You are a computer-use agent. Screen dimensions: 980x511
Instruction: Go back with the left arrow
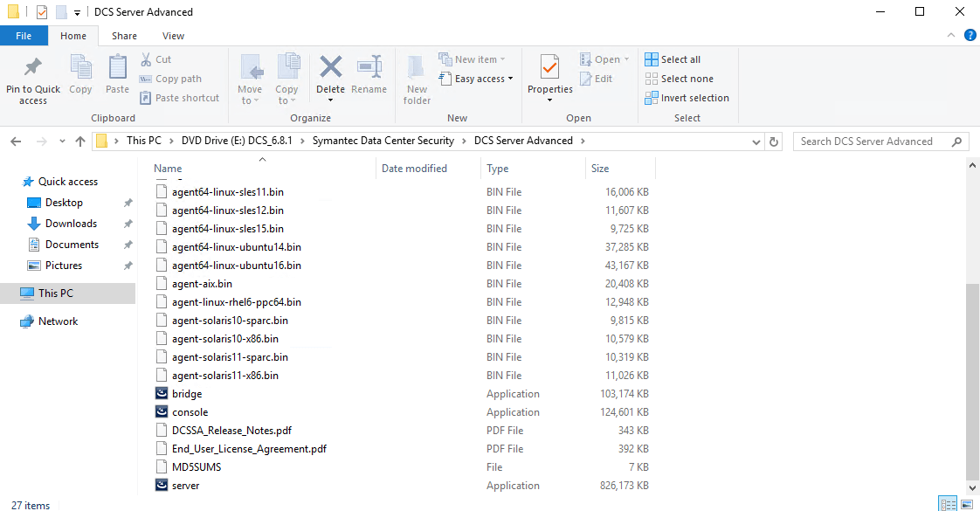click(17, 142)
